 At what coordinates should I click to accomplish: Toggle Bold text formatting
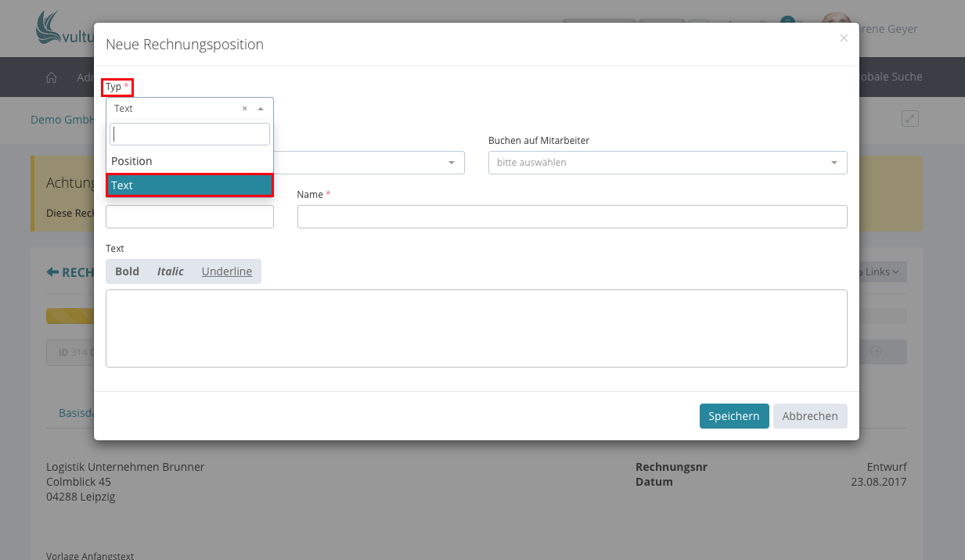pyautogui.click(x=127, y=271)
